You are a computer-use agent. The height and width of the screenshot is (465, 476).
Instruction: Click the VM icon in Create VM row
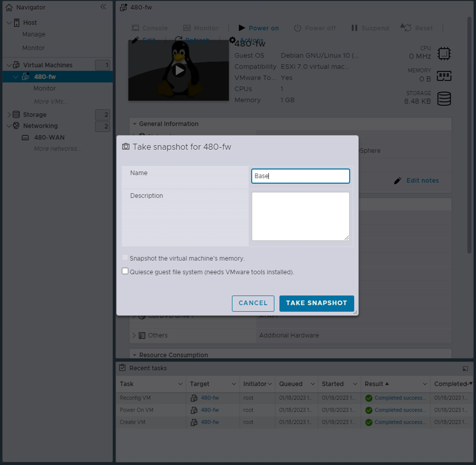(x=194, y=422)
